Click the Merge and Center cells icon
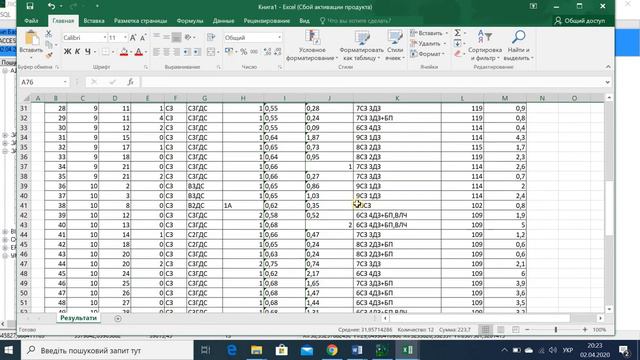Image resolution: width=640 pixels, height=360 pixels. click(211, 52)
